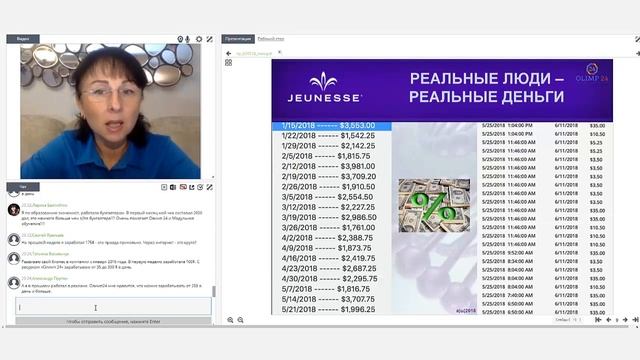
Task: Click the row 5/21/2018 $1,996.25
Action: point(328,309)
